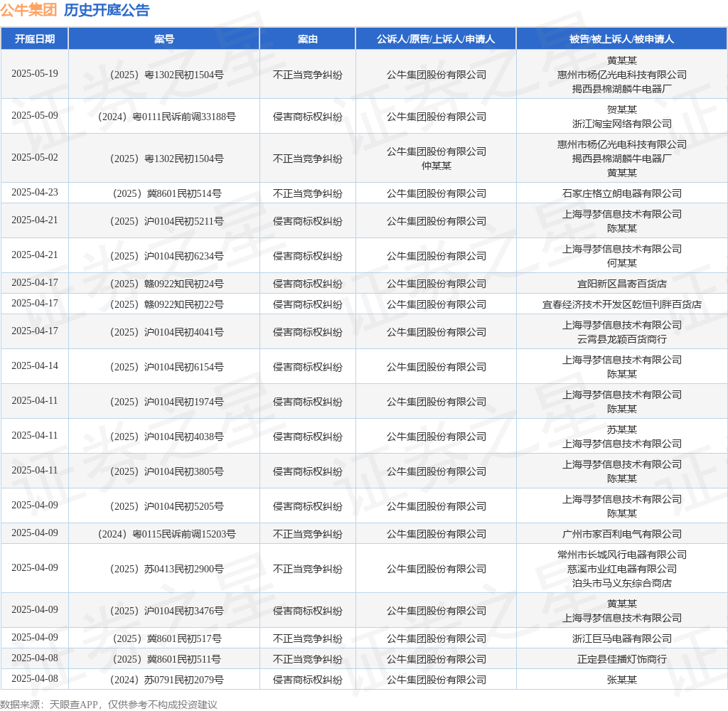Click defendant 宜阳新区昌寄百货店

[x=621, y=284]
